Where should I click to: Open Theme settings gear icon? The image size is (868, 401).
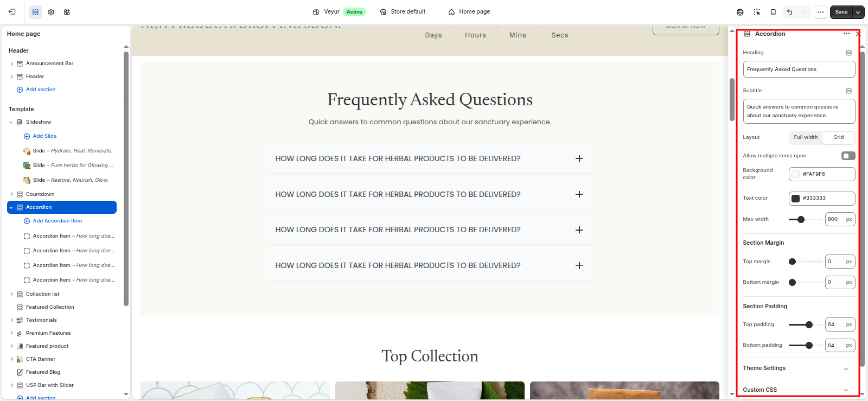coord(51,12)
